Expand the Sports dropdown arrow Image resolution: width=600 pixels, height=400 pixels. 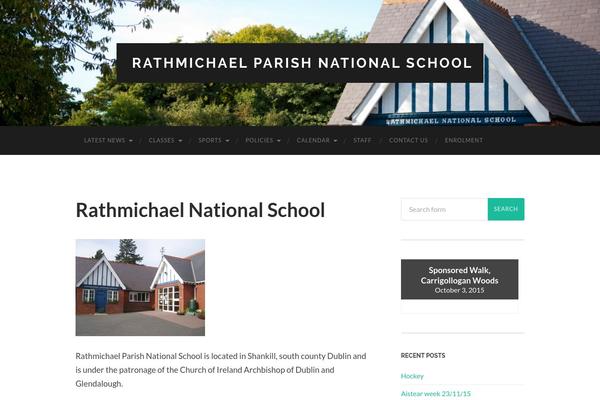[x=227, y=140]
